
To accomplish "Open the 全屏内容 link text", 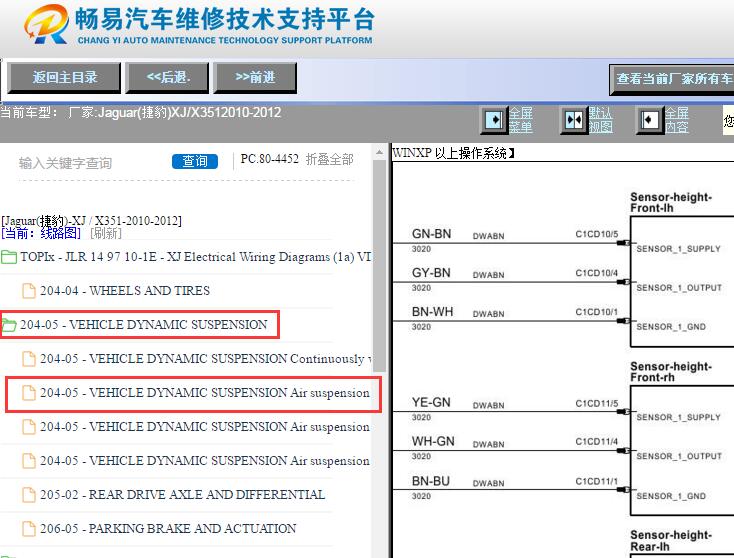I will click(x=676, y=120).
